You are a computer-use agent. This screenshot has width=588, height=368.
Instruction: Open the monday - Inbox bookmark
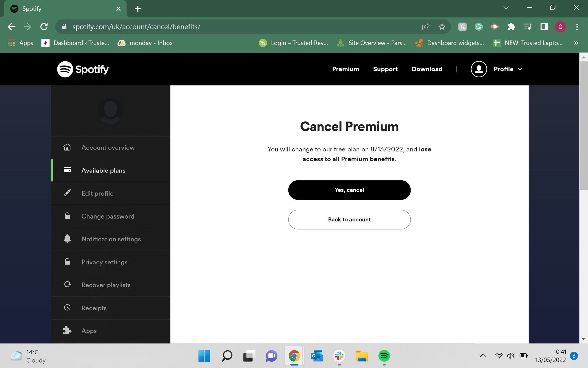coord(145,43)
